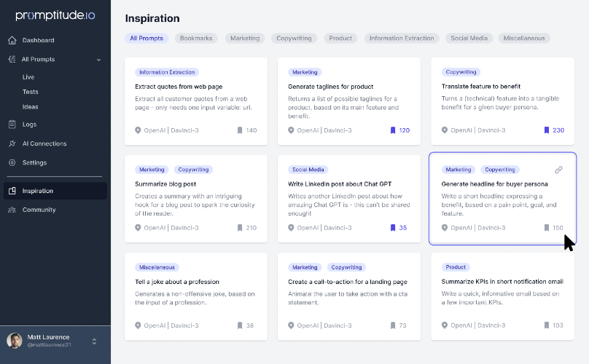Remove bookmark from Write LinkedIn post about Chat GPT
The width and height of the screenshot is (589, 364).
coord(393,228)
